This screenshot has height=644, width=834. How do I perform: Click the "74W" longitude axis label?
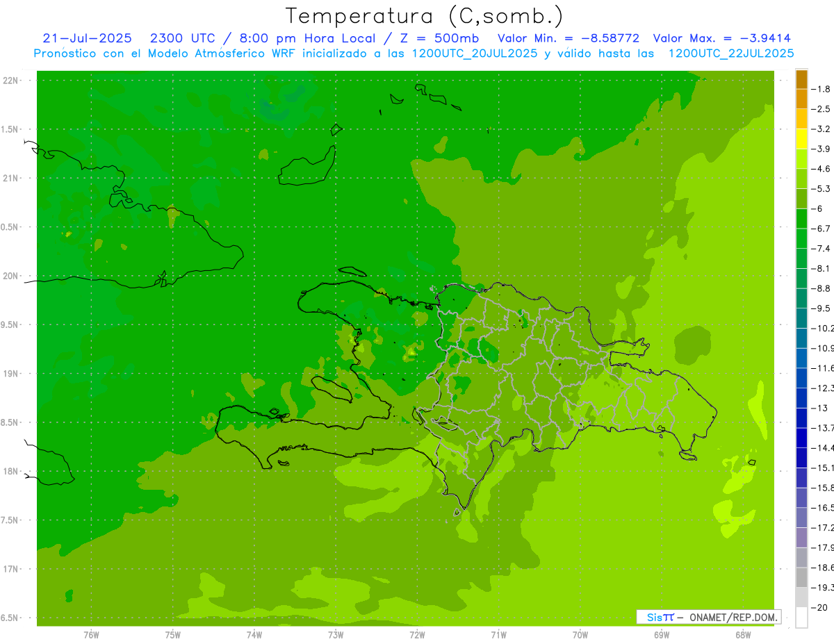coord(254,635)
